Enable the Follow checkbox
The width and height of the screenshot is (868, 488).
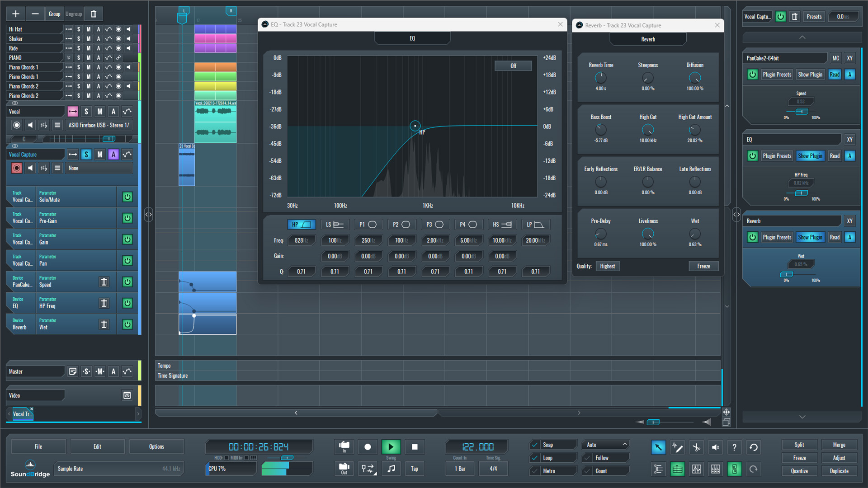(x=588, y=458)
